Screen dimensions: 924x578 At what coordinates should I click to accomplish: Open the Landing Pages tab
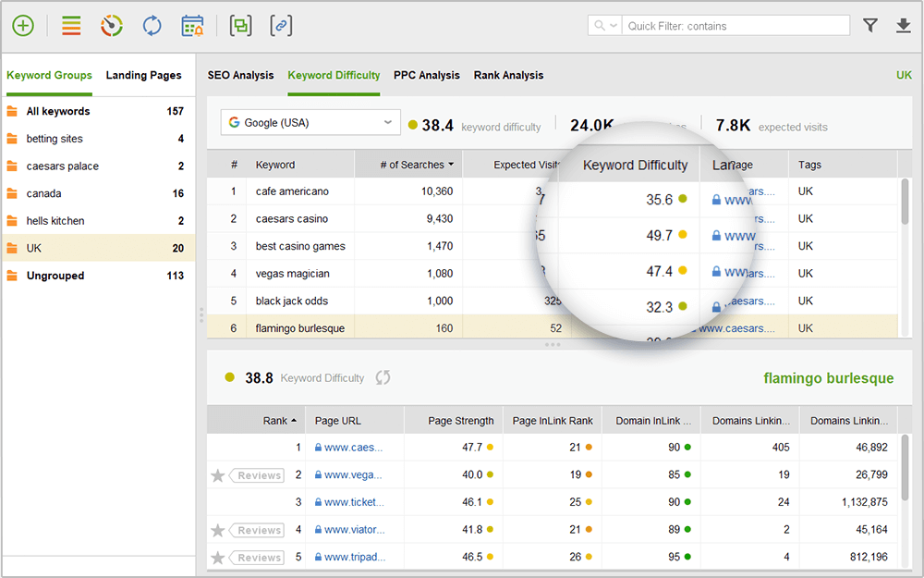[x=144, y=75]
